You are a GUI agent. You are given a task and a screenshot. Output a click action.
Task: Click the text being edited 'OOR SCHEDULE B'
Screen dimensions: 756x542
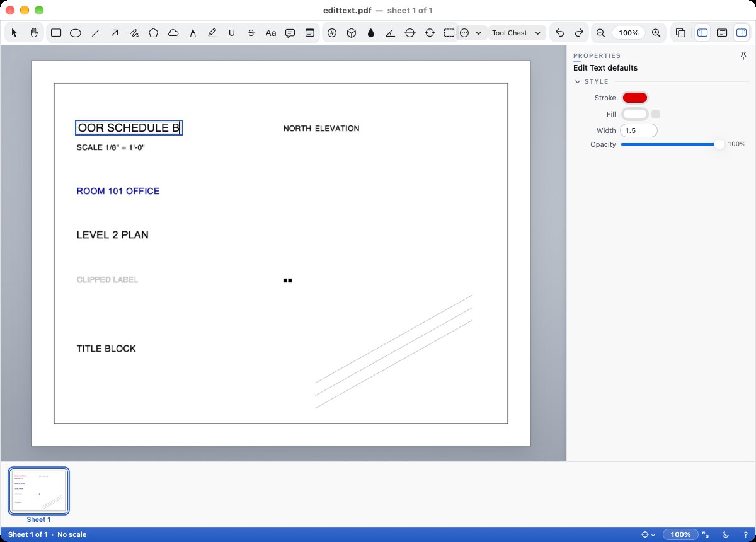click(129, 128)
